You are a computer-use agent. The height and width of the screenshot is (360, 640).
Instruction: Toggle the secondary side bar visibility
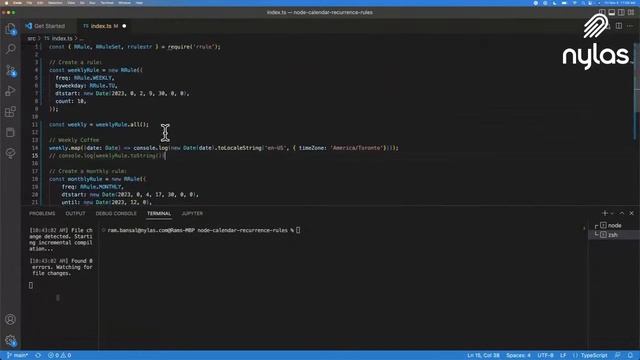point(621,13)
